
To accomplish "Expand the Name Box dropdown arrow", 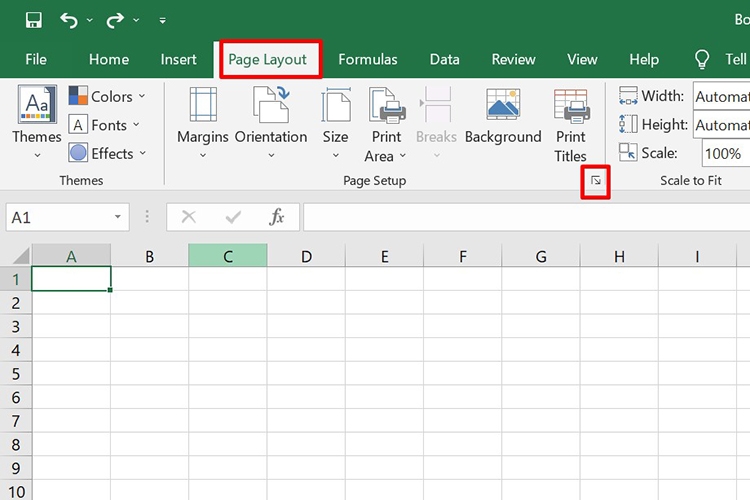I will [118, 217].
